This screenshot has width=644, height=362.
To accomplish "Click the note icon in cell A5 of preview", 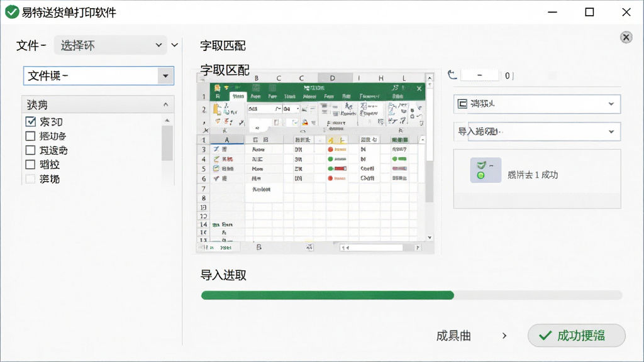I will [x=216, y=168].
